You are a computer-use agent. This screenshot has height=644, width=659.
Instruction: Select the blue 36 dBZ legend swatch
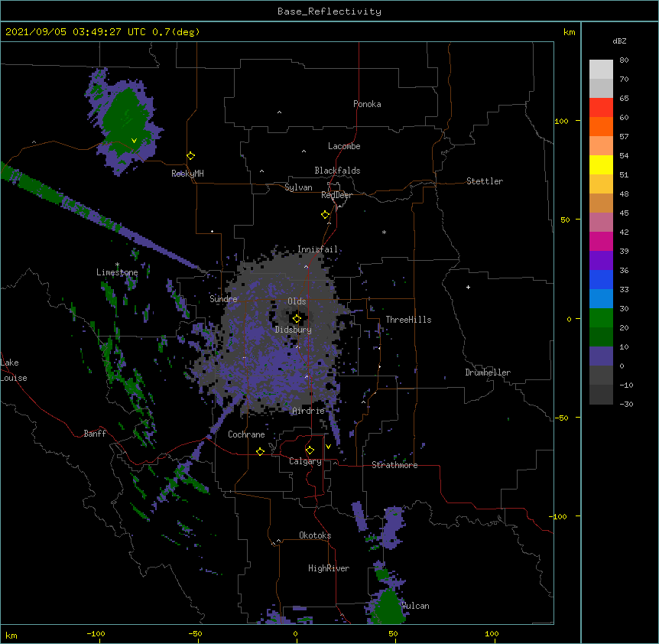(x=601, y=279)
